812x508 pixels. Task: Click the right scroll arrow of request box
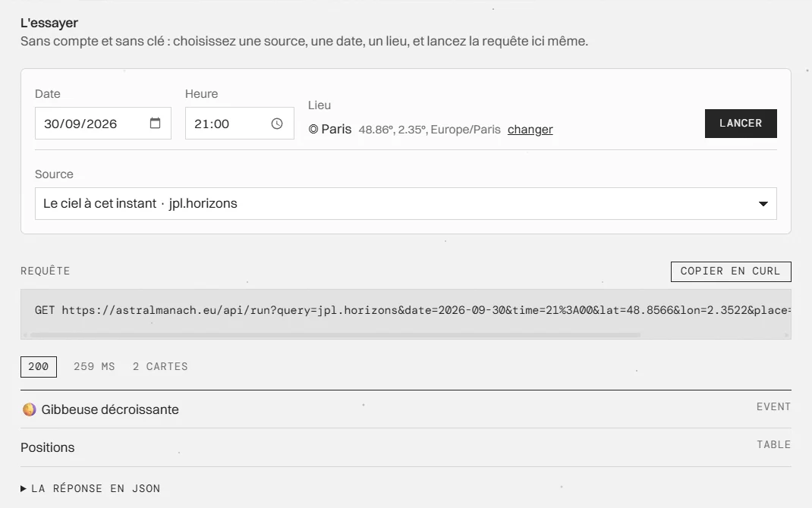pos(787,335)
